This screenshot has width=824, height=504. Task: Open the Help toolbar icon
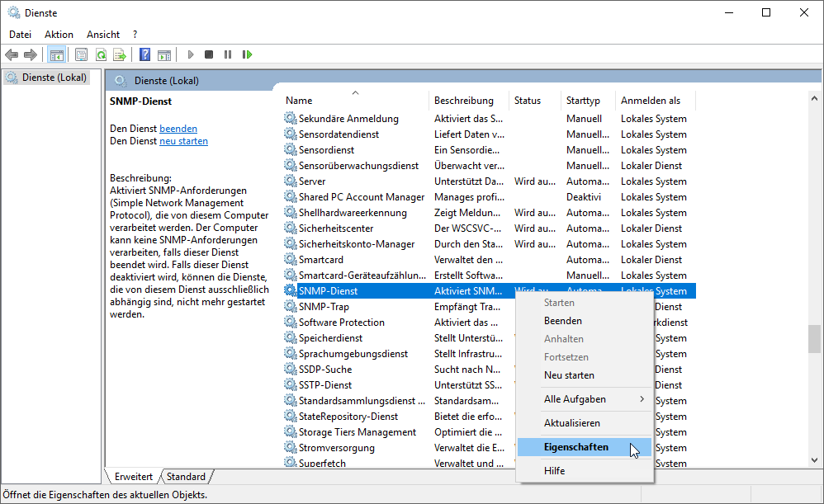[145, 54]
